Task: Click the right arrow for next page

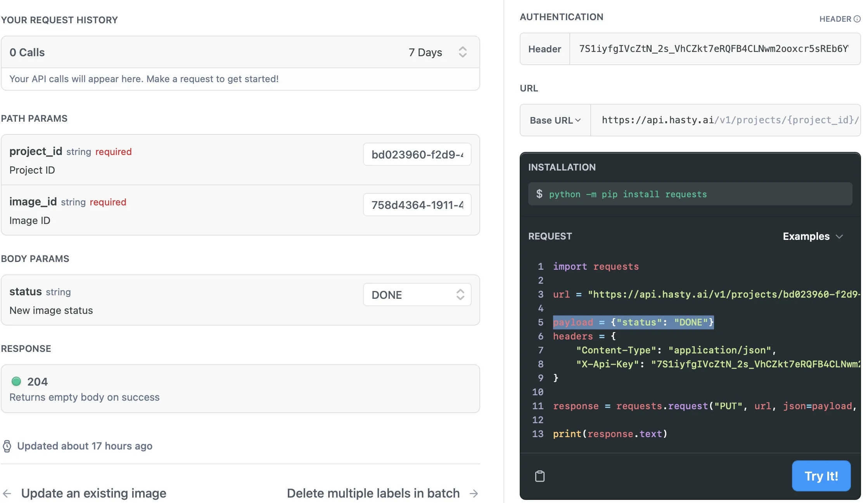Action: coord(474,493)
